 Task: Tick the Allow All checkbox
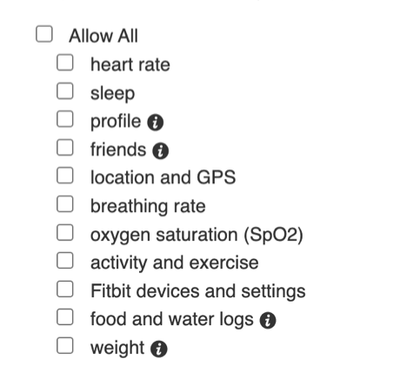coord(44,34)
